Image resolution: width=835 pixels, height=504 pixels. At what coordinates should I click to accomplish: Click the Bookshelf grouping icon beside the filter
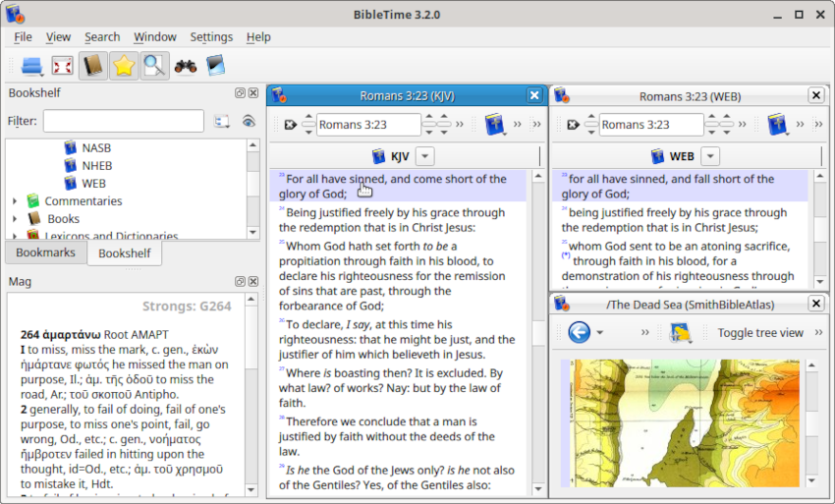click(x=222, y=122)
